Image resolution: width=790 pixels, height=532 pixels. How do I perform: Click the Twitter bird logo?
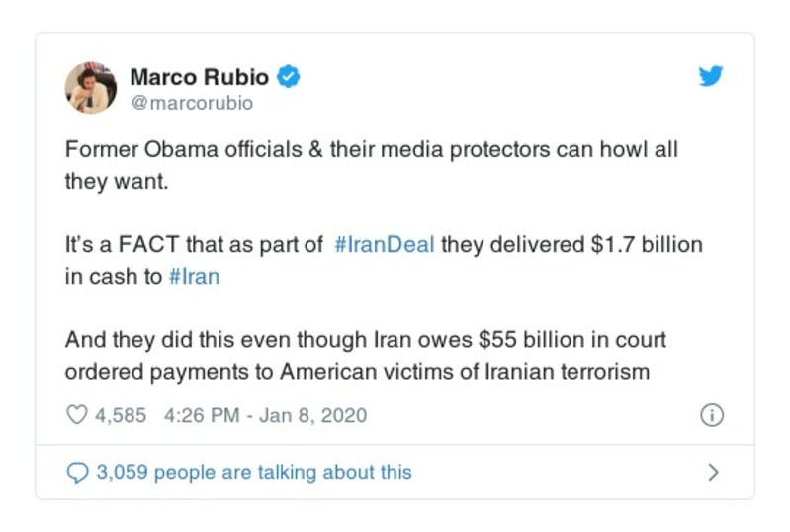710,77
